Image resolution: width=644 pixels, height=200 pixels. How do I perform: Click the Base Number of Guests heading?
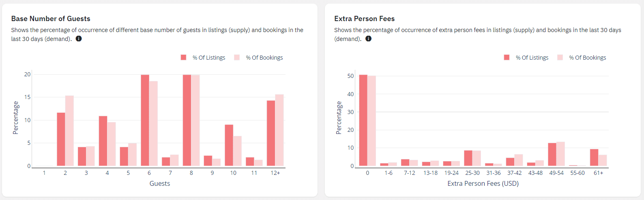[x=51, y=19]
